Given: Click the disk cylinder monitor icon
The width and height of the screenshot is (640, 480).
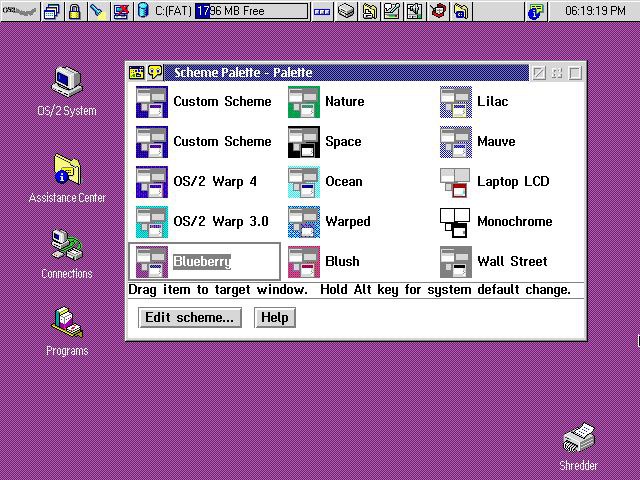Looking at the screenshot, I should click(142, 11).
